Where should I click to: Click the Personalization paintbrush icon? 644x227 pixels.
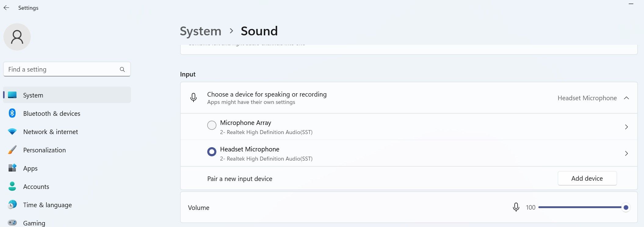tap(12, 150)
